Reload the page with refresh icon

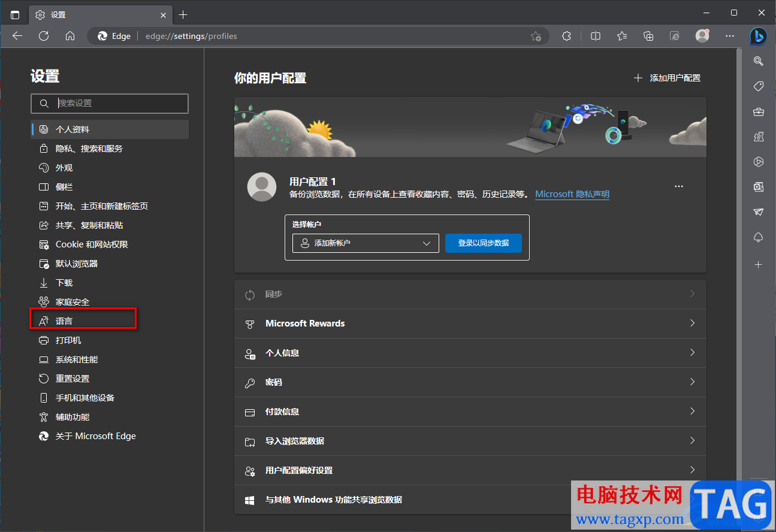coord(44,36)
